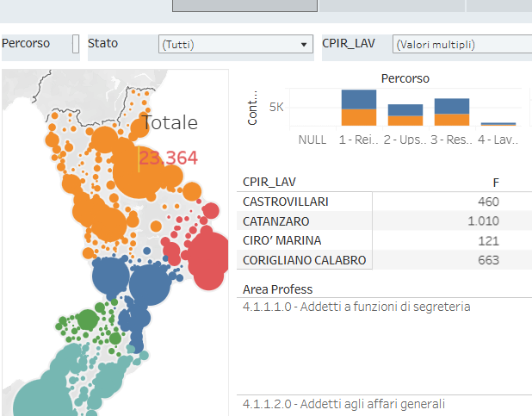Click the value 1.010 cell

pyautogui.click(x=483, y=221)
